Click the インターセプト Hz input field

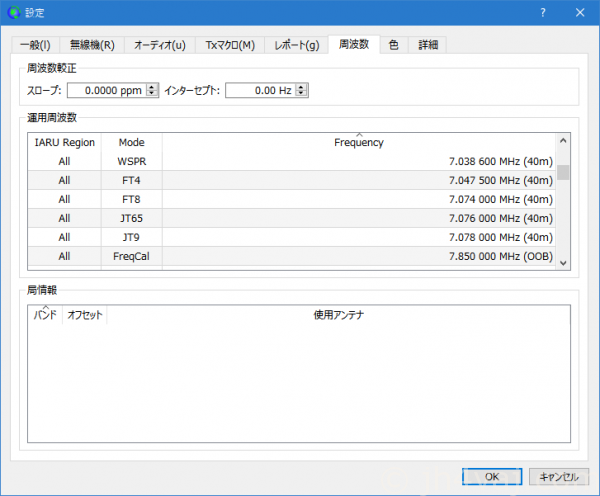[260, 90]
